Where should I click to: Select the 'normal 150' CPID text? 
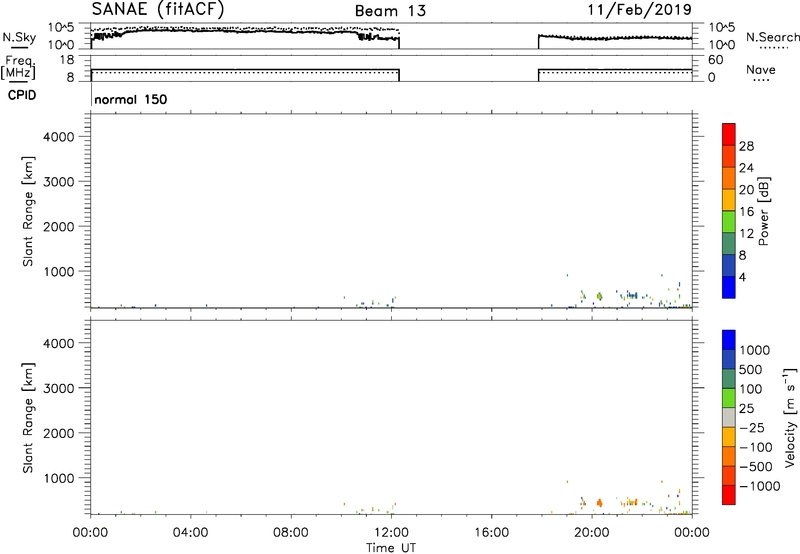[x=131, y=99]
